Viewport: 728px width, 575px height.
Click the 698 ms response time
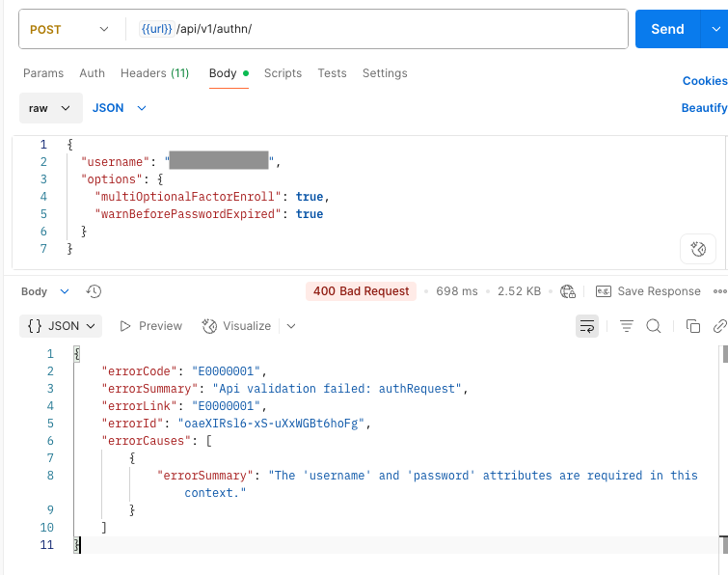[457, 291]
